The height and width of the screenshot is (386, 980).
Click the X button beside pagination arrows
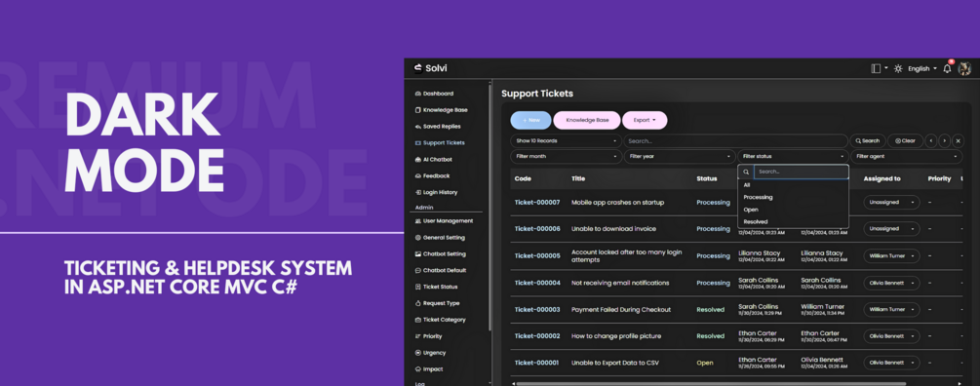click(x=958, y=141)
